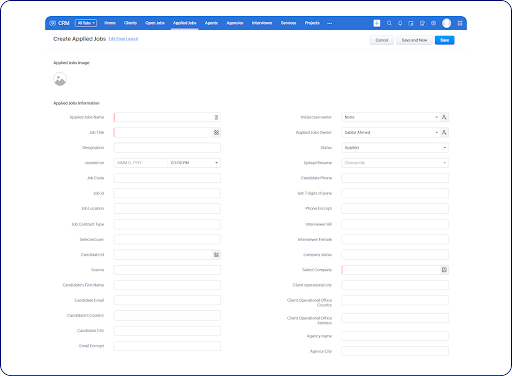Open the Services tab
Image resolution: width=512 pixels, height=376 pixels.
[x=288, y=23]
